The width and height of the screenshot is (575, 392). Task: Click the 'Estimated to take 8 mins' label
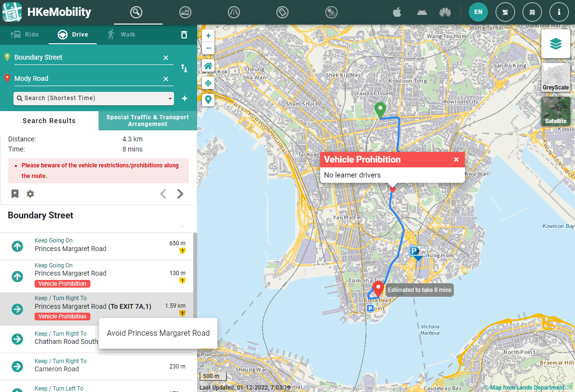point(420,290)
